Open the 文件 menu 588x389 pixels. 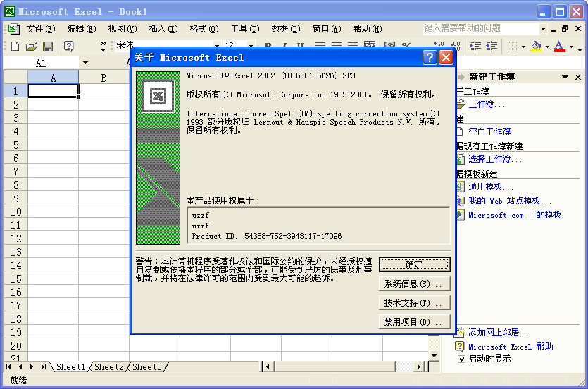[41, 29]
